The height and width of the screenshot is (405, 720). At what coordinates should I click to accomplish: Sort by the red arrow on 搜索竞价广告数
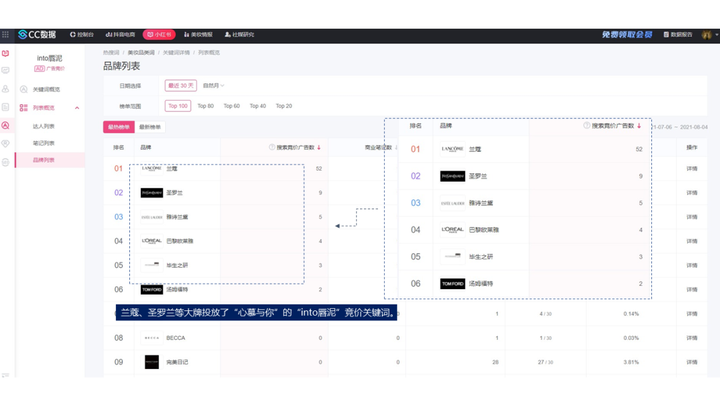tap(319, 147)
